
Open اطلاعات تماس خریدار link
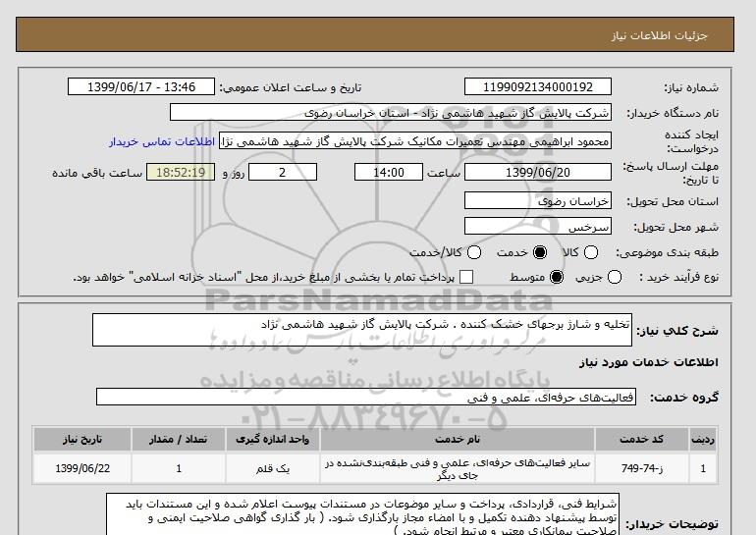click(162, 141)
